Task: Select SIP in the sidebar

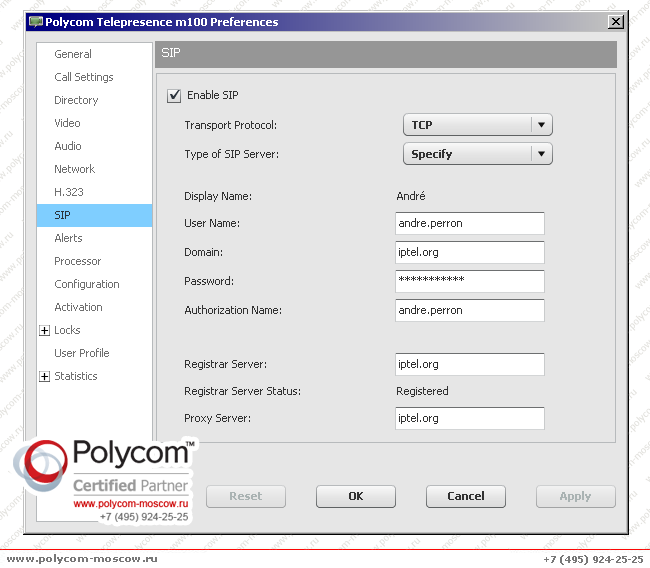Action: pos(95,215)
